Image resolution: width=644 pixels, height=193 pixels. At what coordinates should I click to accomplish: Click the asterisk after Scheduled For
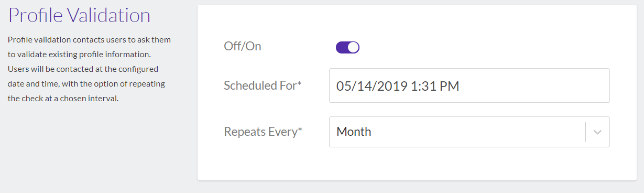click(x=299, y=84)
